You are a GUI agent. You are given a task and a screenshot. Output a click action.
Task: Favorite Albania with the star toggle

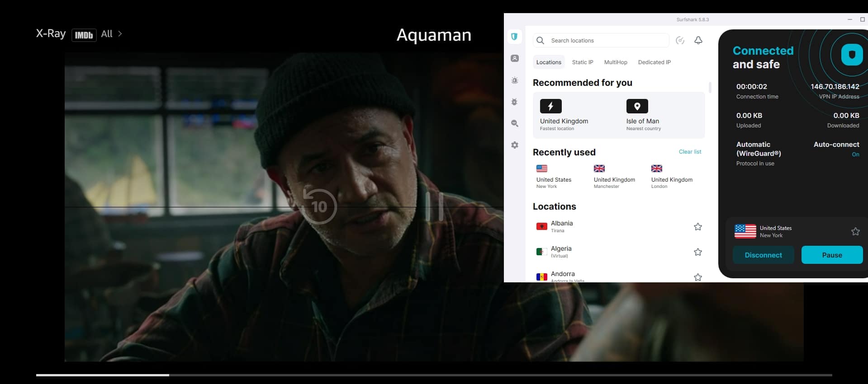pos(698,227)
